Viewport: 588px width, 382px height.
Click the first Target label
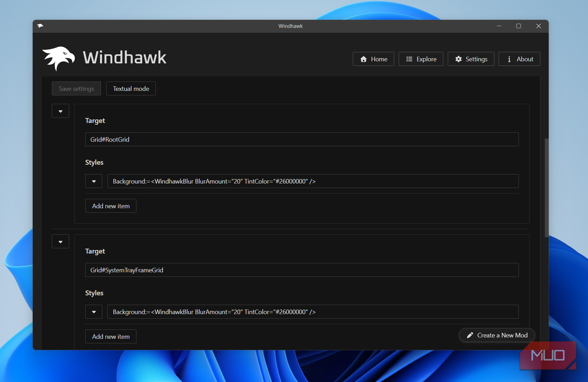pos(95,120)
